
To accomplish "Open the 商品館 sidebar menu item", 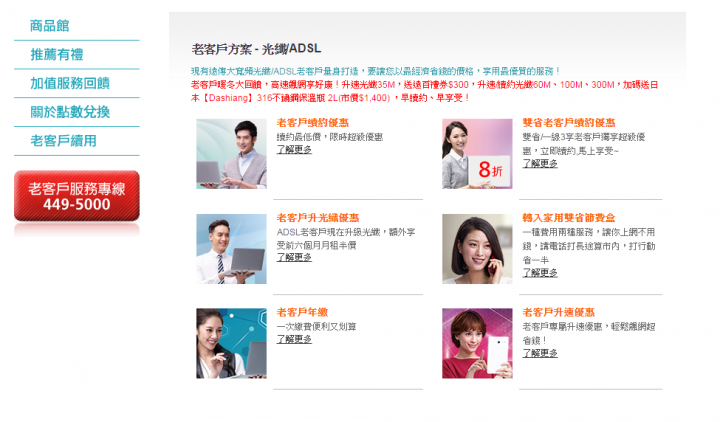I will pos(50,26).
